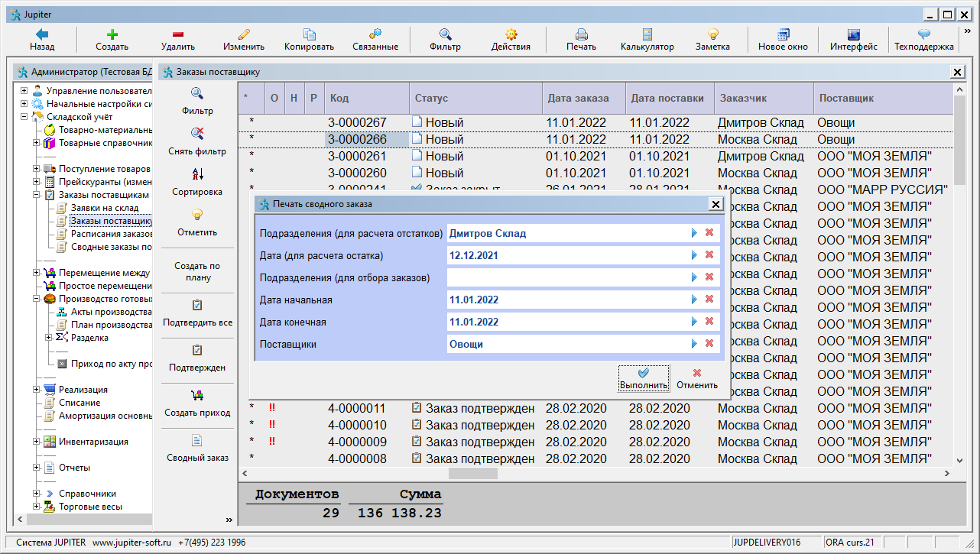980x554 pixels.
Task: Close the Заказы поставщику panel
Action: [957, 72]
